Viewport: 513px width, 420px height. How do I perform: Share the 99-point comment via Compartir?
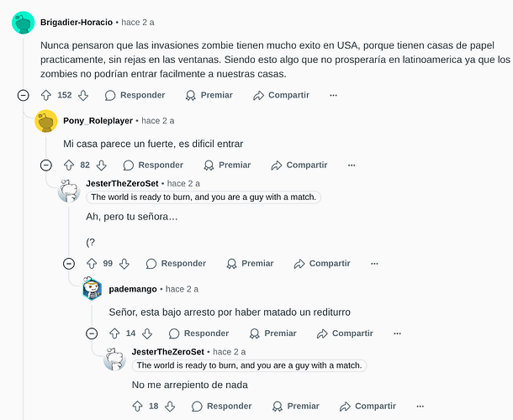[322, 264]
